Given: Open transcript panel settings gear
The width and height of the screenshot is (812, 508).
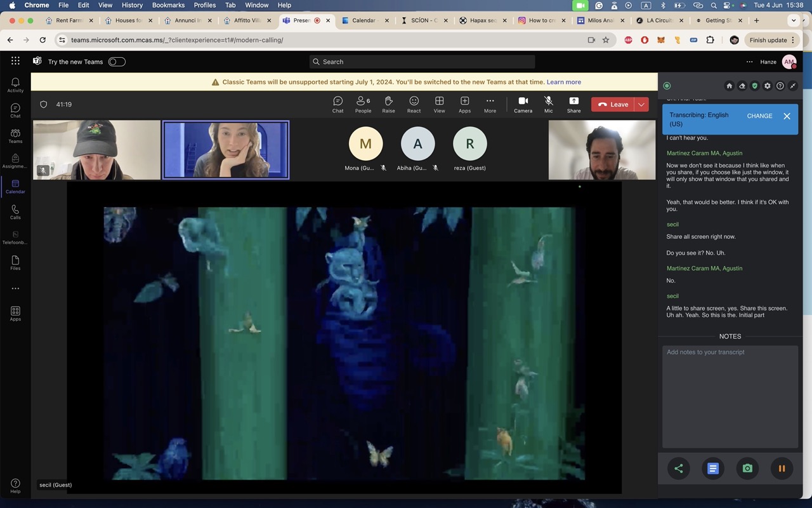Looking at the screenshot, I should pyautogui.click(x=767, y=86).
